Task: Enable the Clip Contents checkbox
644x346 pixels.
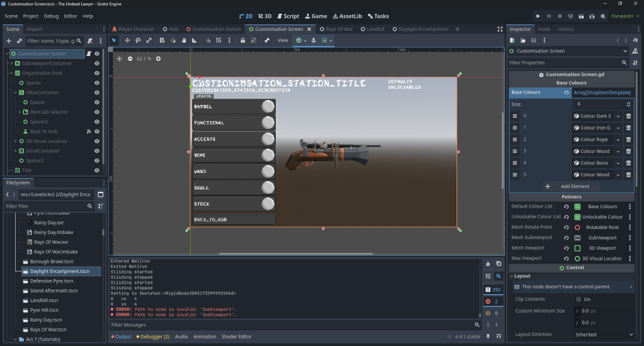Action: point(579,299)
